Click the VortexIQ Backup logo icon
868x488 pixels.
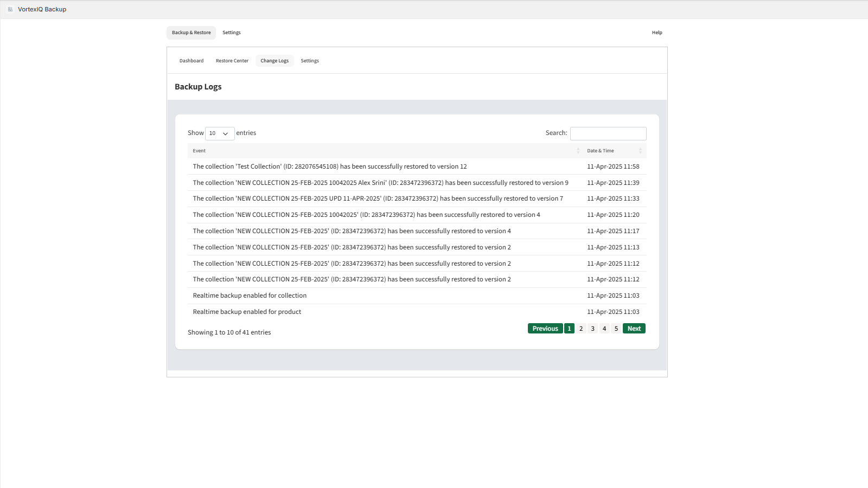(x=11, y=9)
